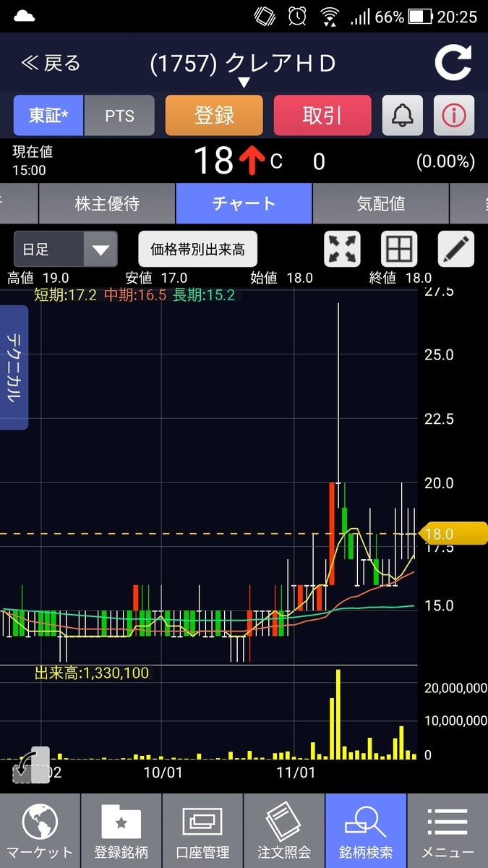Open 注文照会 in bottom bar
The image size is (488, 868).
click(x=284, y=830)
